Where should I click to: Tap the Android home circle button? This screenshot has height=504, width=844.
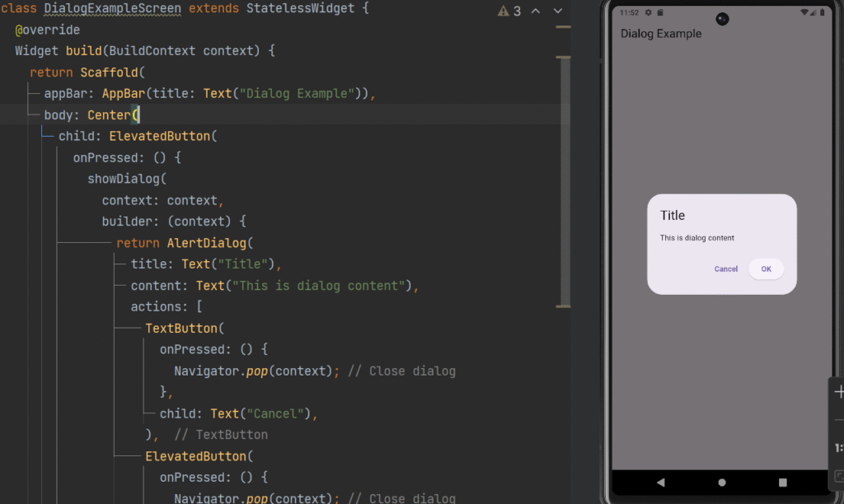click(722, 483)
